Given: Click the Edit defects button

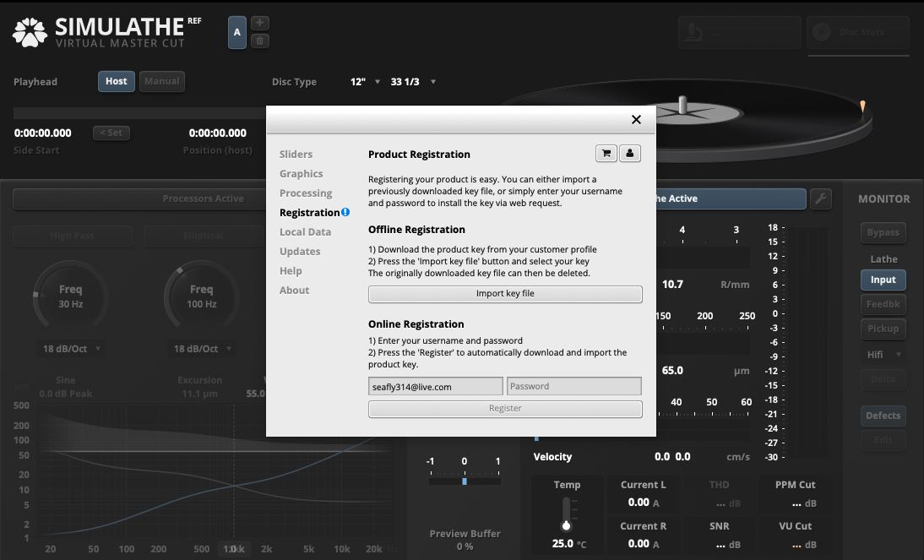Looking at the screenshot, I should (883, 440).
